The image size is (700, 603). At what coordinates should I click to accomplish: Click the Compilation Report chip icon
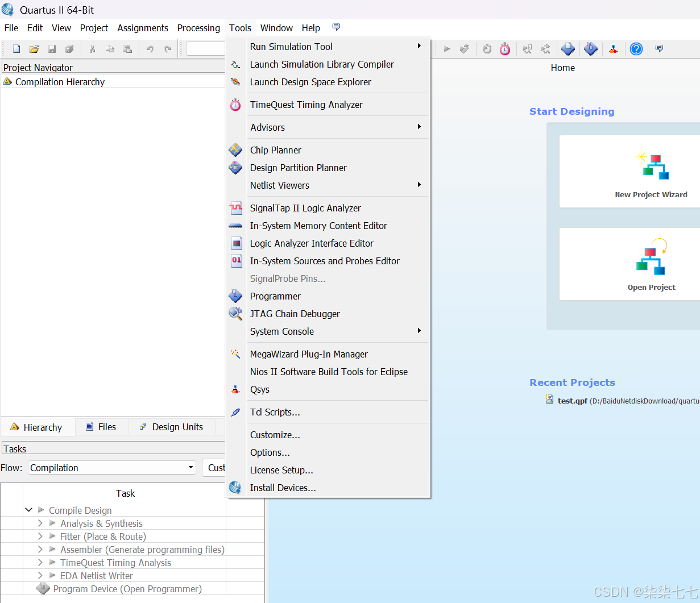(x=568, y=49)
